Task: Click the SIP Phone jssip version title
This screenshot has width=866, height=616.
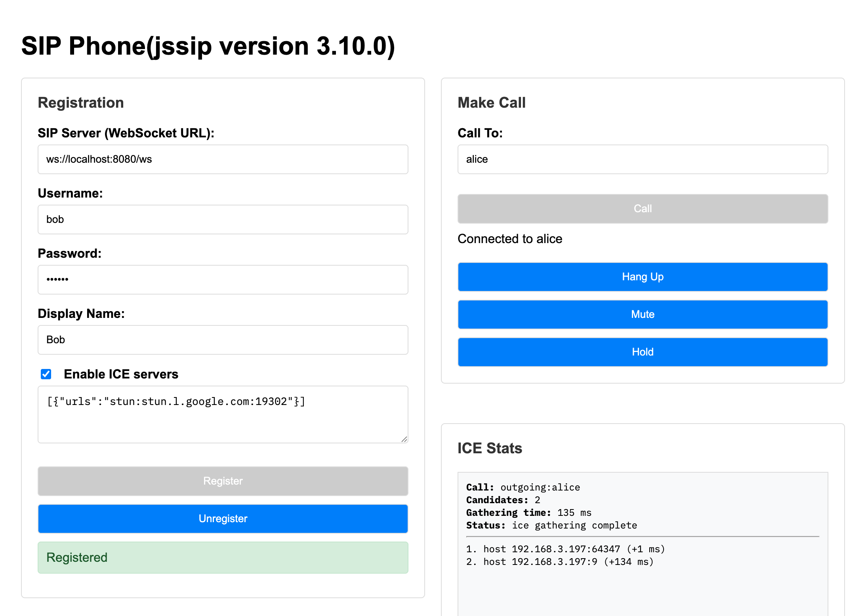Action: [208, 46]
